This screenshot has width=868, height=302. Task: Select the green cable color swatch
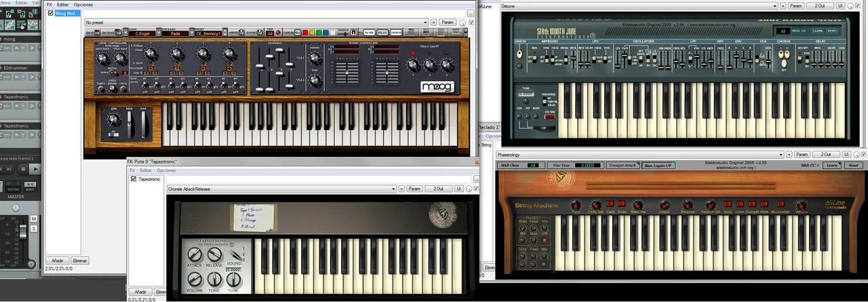pyautogui.click(x=319, y=33)
